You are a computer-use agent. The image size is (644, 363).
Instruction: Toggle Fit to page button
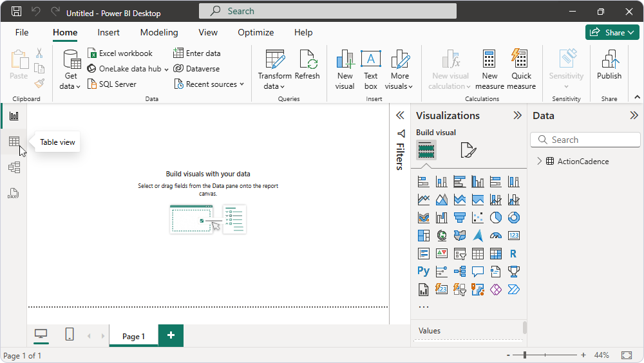[x=627, y=355]
